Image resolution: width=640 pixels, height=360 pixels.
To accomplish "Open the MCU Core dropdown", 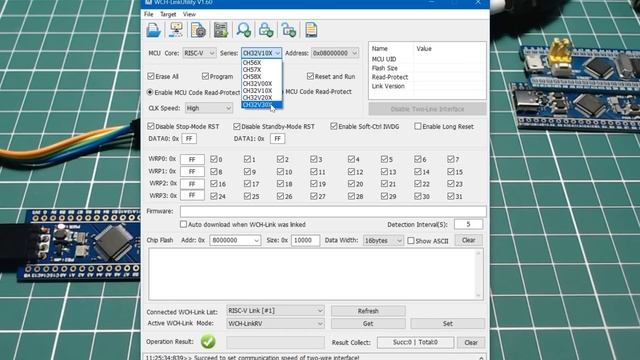I will (199, 53).
